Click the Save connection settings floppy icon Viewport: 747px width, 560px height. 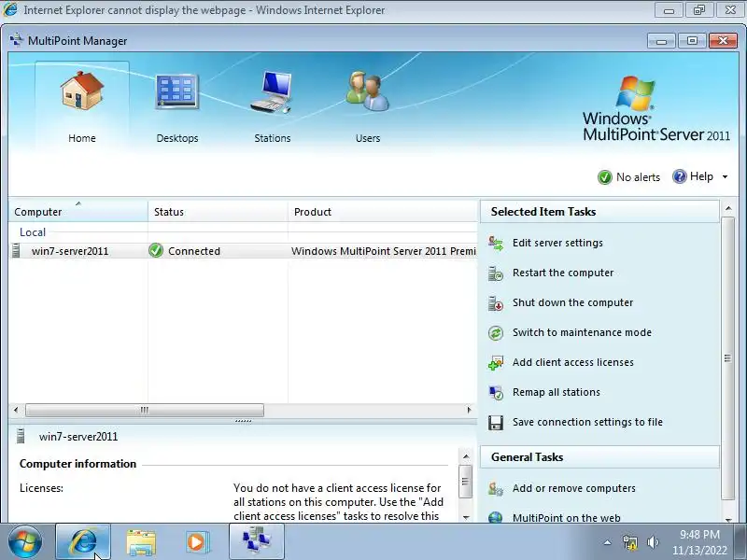coord(496,423)
